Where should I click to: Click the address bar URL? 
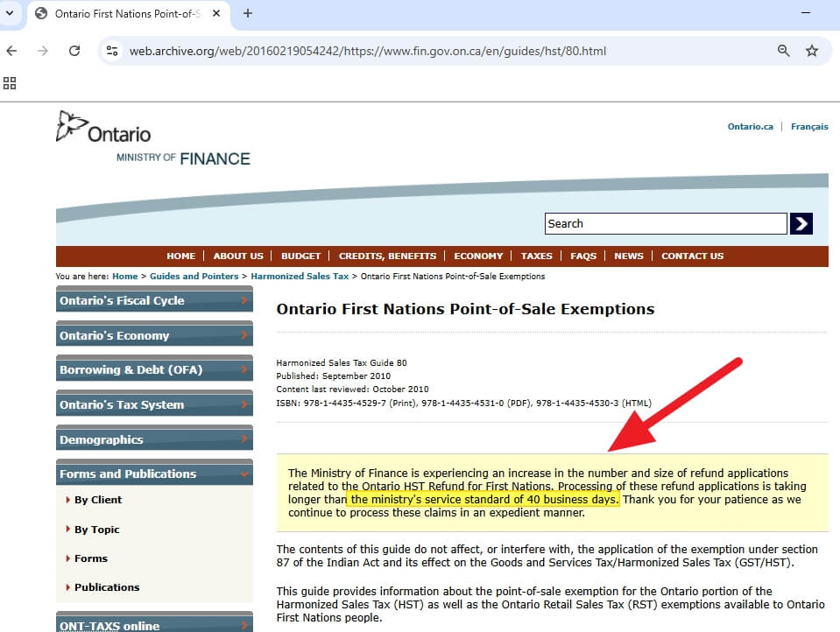(x=368, y=51)
